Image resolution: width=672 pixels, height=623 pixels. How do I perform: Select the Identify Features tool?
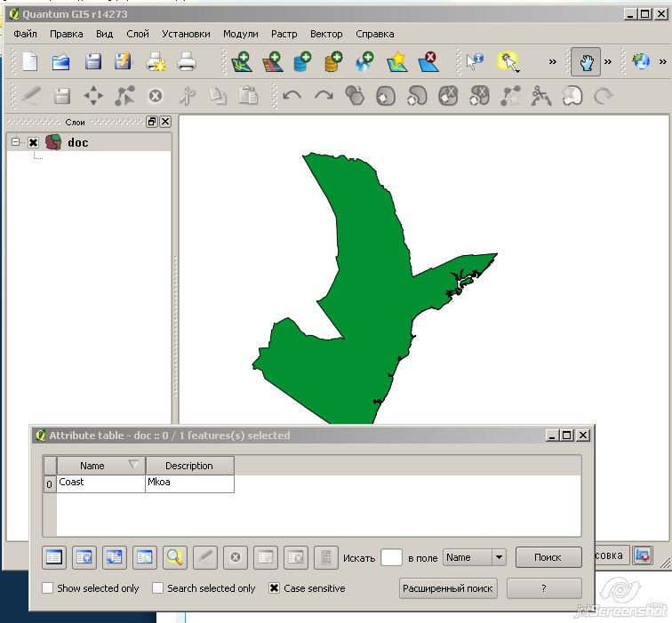475,62
